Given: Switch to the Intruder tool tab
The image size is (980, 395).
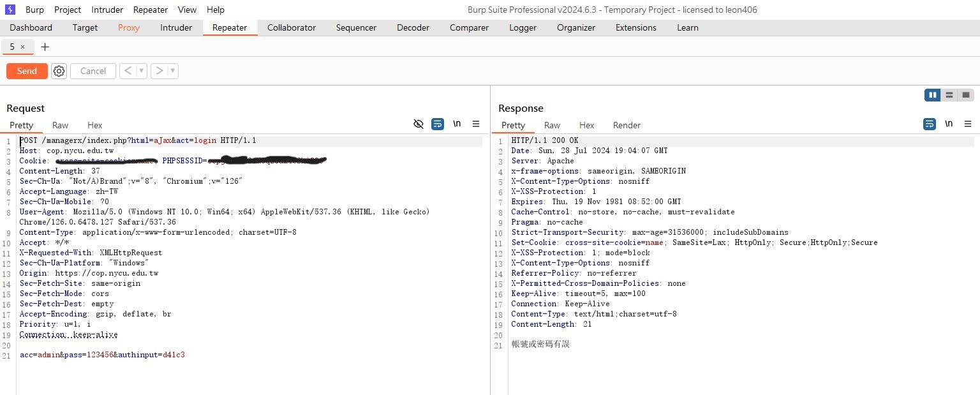Looking at the screenshot, I should pyautogui.click(x=176, y=27).
